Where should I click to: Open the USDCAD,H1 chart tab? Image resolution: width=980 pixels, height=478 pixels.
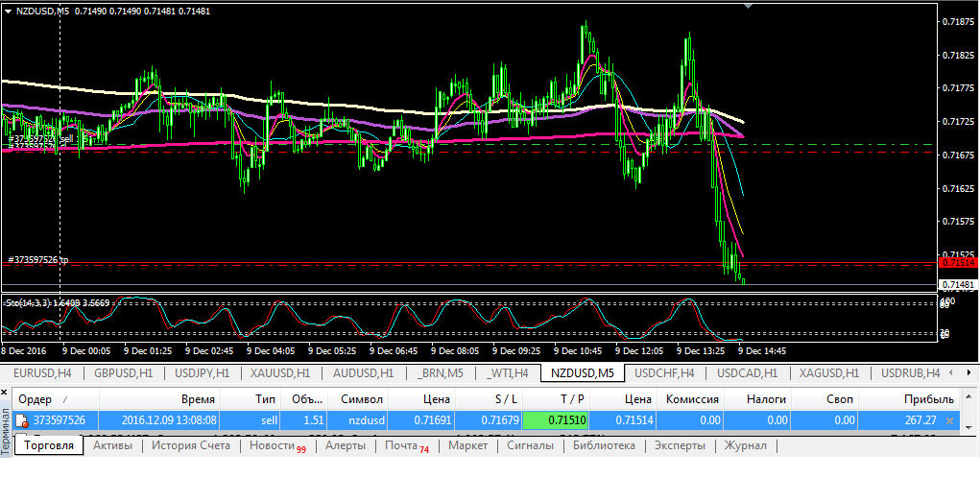747,373
